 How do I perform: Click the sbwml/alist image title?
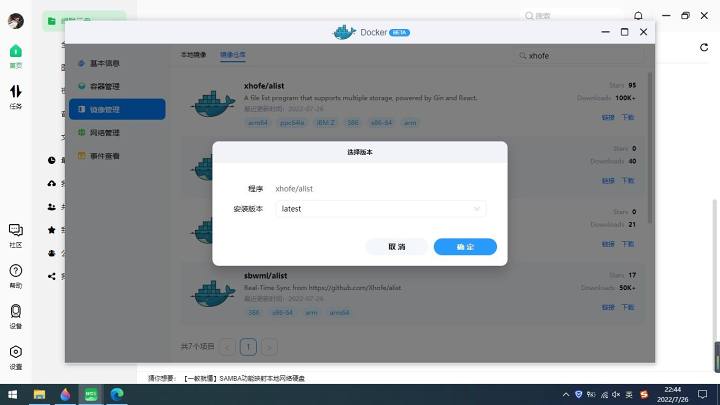(265, 276)
